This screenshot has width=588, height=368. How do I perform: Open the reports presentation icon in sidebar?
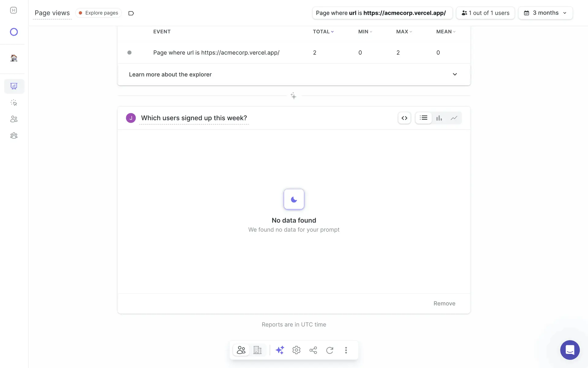pos(14,86)
